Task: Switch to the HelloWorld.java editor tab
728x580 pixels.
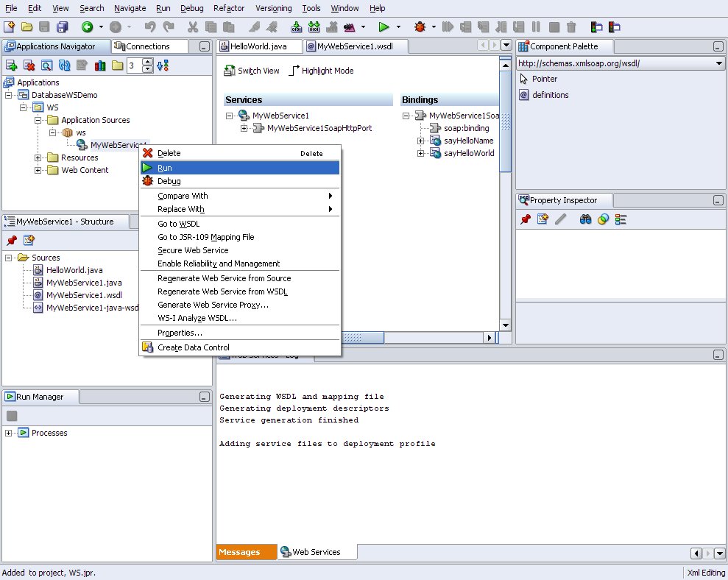Action: point(259,46)
